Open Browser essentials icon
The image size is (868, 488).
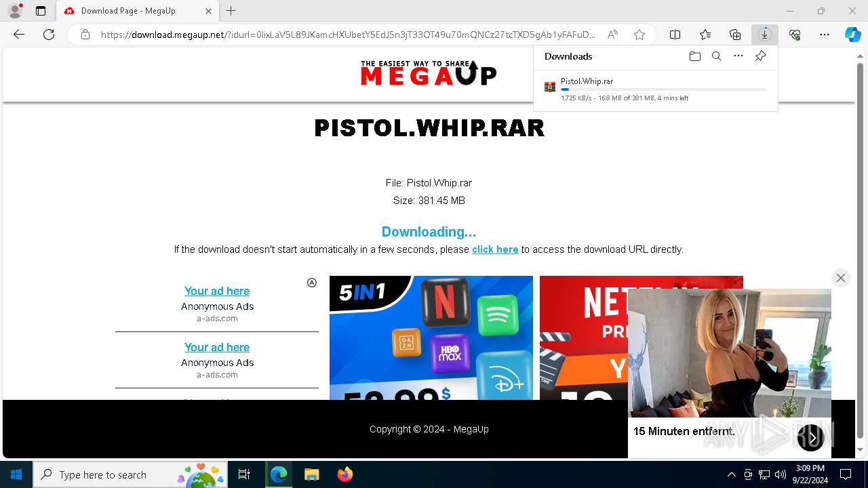[x=795, y=35]
